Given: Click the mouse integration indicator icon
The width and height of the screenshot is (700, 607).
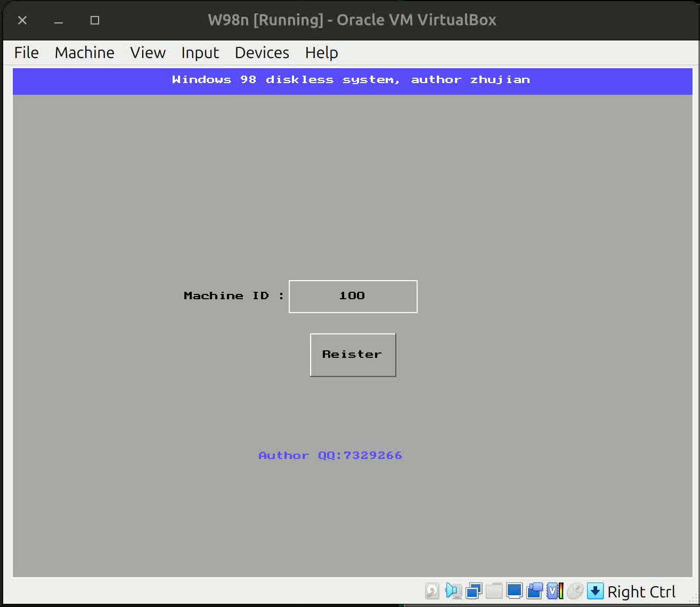Looking at the screenshot, I should coord(575,591).
